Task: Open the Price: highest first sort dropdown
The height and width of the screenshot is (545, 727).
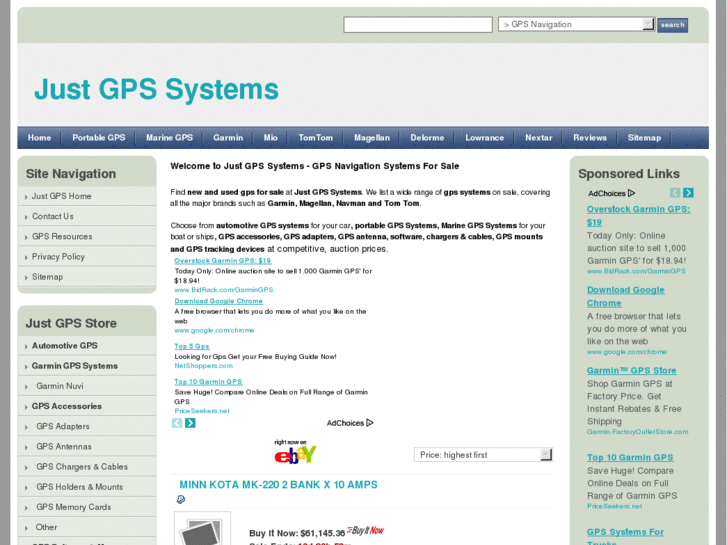Action: click(x=483, y=455)
